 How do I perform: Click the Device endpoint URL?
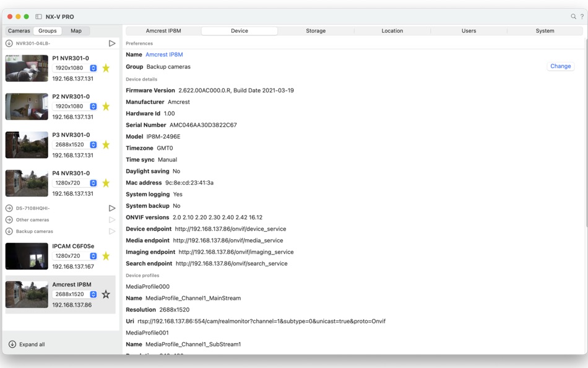tap(230, 229)
